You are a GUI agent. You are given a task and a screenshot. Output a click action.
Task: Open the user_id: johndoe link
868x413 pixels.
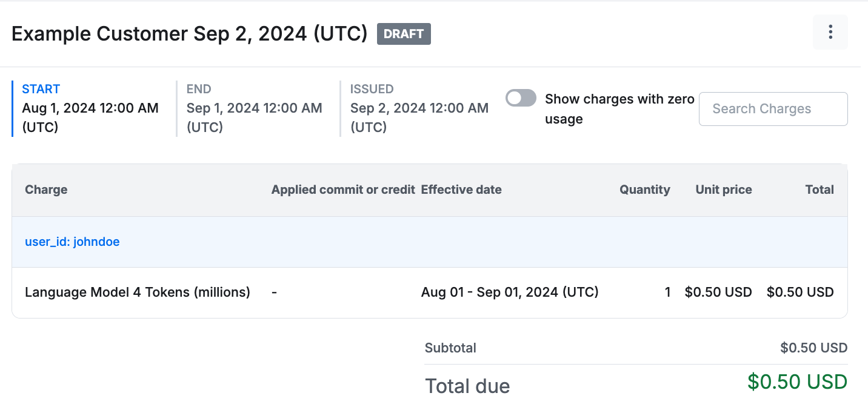[x=72, y=242]
